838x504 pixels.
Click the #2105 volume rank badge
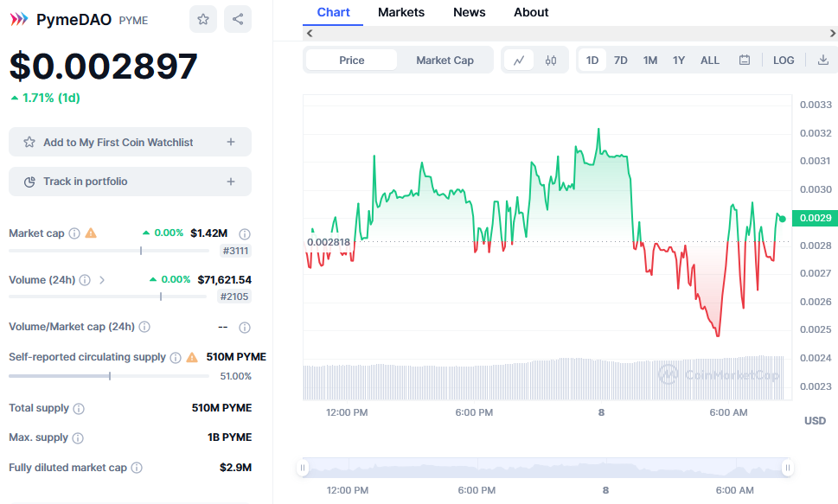click(234, 297)
